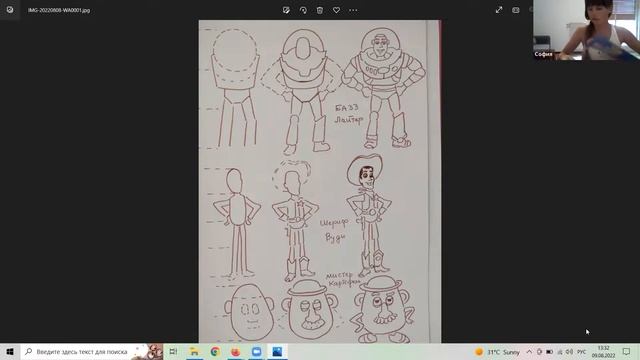This screenshot has height=360, width=640.
Task: Click the taskbar search input field
Action: coord(91,351)
